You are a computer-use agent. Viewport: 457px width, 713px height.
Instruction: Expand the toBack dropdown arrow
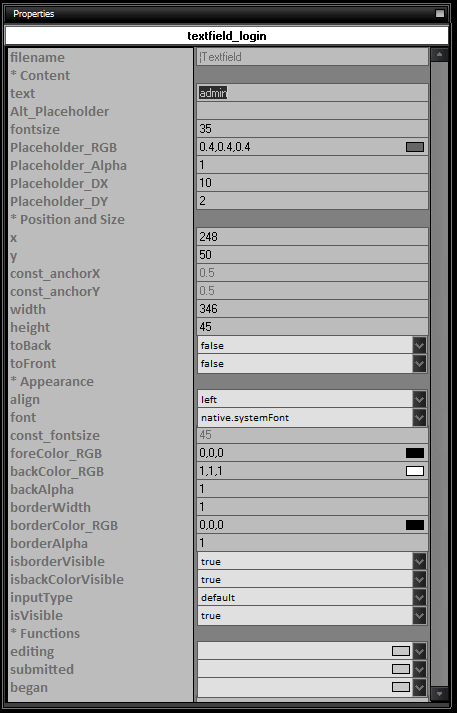coord(419,346)
